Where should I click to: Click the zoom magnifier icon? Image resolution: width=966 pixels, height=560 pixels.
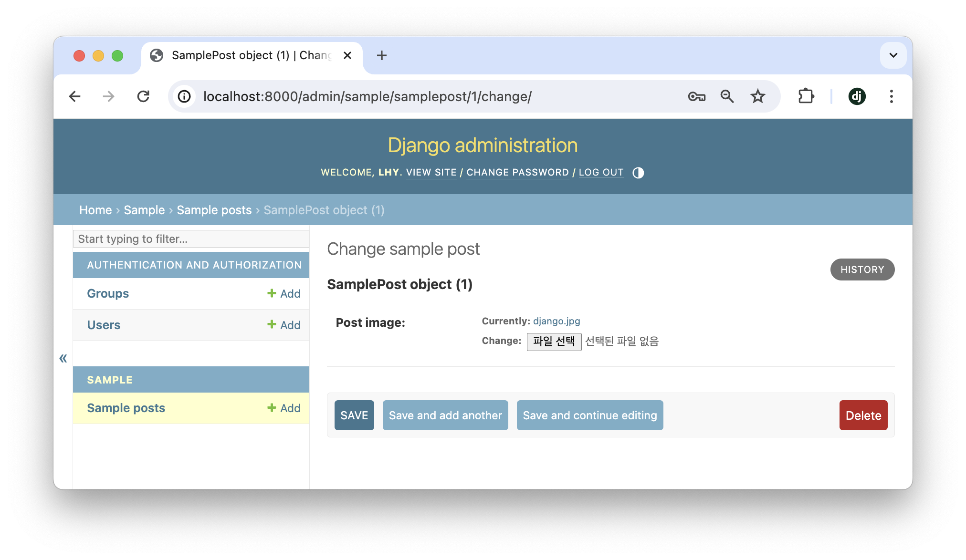(x=727, y=96)
